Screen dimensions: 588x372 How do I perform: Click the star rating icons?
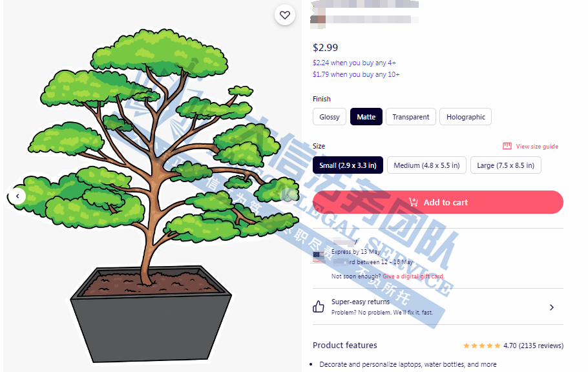(x=481, y=346)
